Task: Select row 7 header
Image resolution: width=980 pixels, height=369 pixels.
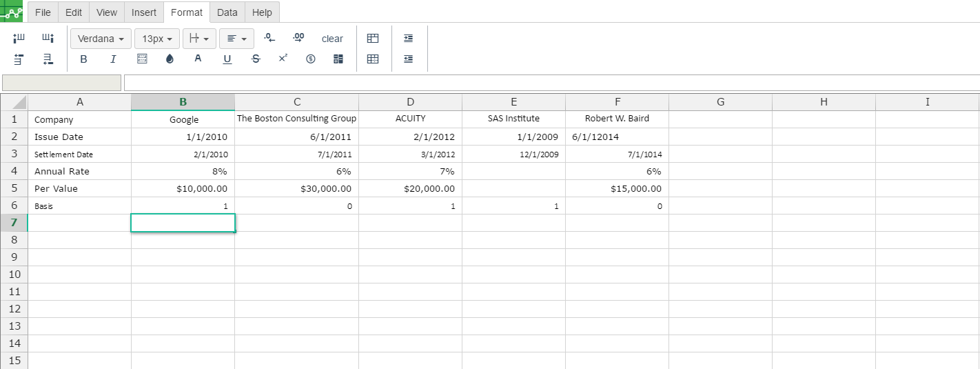Action: [14, 223]
